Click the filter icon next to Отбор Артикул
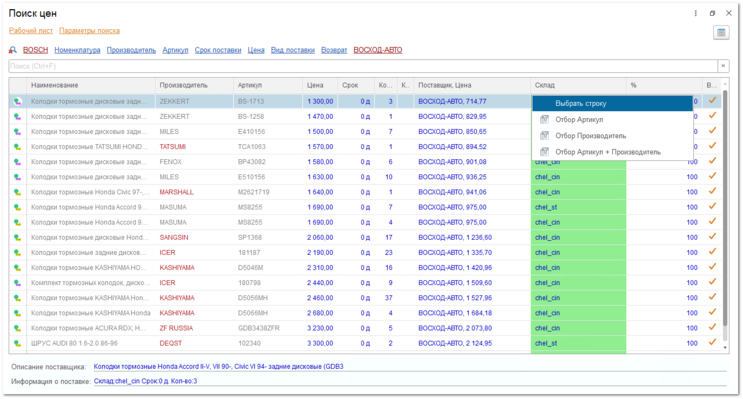 [x=544, y=119]
